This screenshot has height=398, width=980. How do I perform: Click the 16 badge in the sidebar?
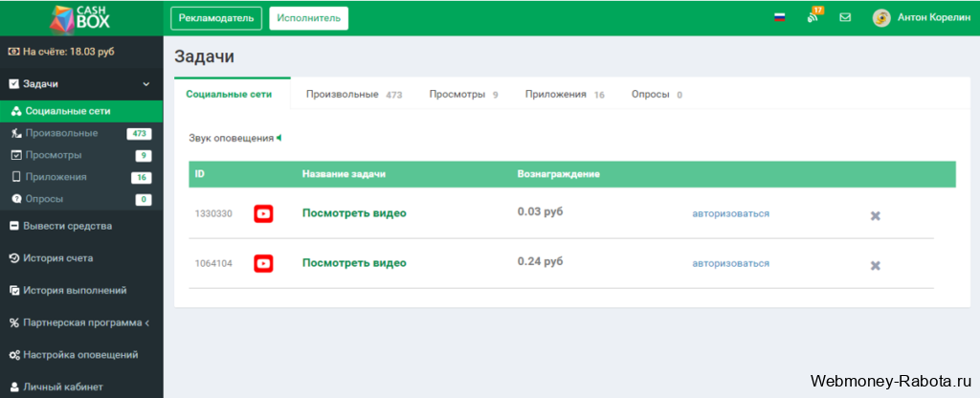(x=142, y=178)
